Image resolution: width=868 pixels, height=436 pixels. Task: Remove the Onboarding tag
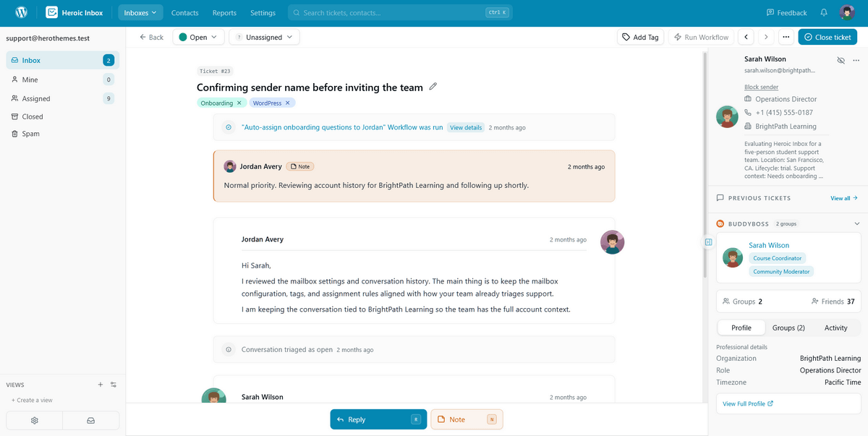click(239, 103)
